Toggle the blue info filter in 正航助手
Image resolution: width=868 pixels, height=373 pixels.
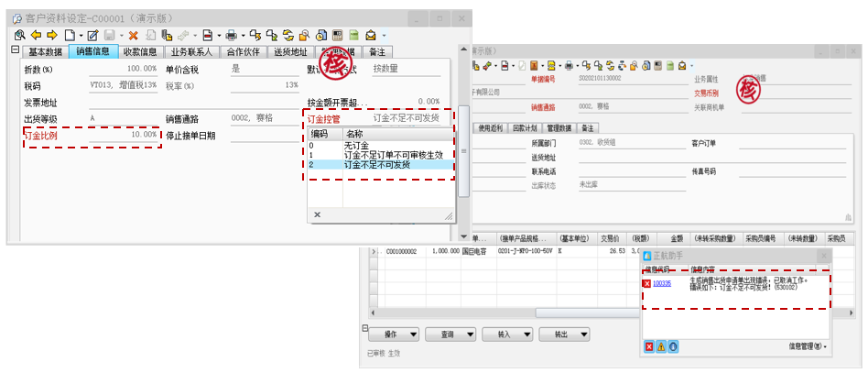pyautogui.click(x=673, y=347)
